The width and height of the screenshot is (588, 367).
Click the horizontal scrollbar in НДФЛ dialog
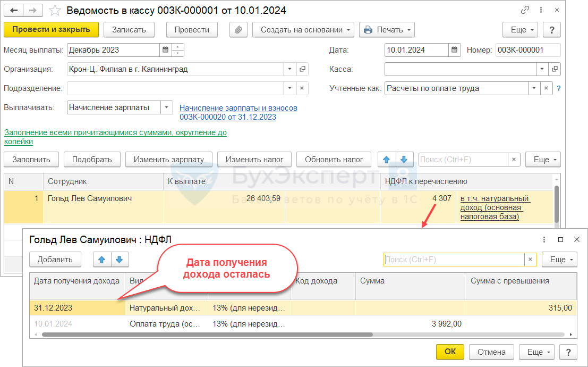(x=207, y=335)
